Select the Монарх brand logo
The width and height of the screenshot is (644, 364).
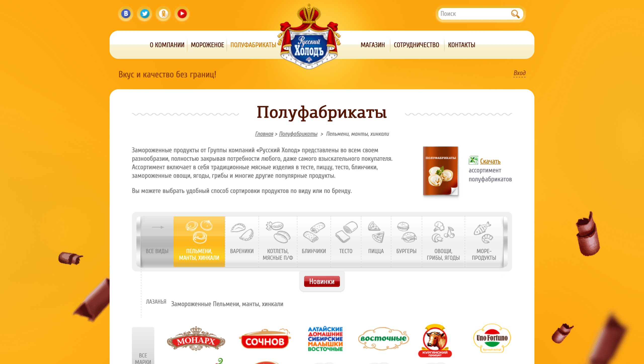point(196,339)
